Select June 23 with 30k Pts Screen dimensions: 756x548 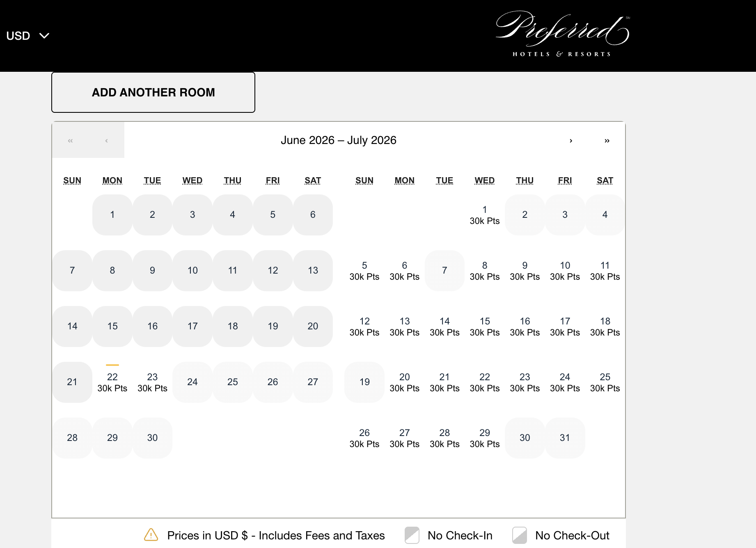coord(152,382)
